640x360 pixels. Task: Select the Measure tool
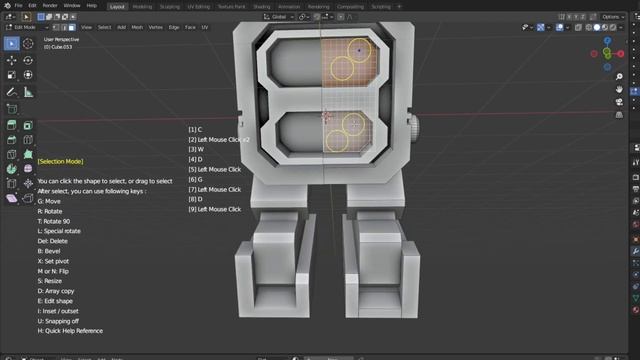click(x=28, y=92)
